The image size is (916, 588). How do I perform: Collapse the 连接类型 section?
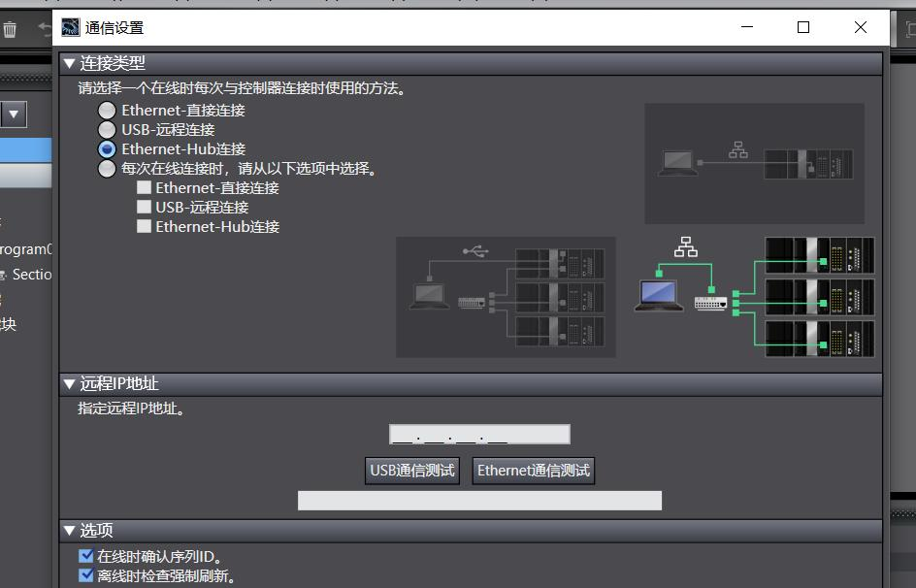(x=69, y=63)
